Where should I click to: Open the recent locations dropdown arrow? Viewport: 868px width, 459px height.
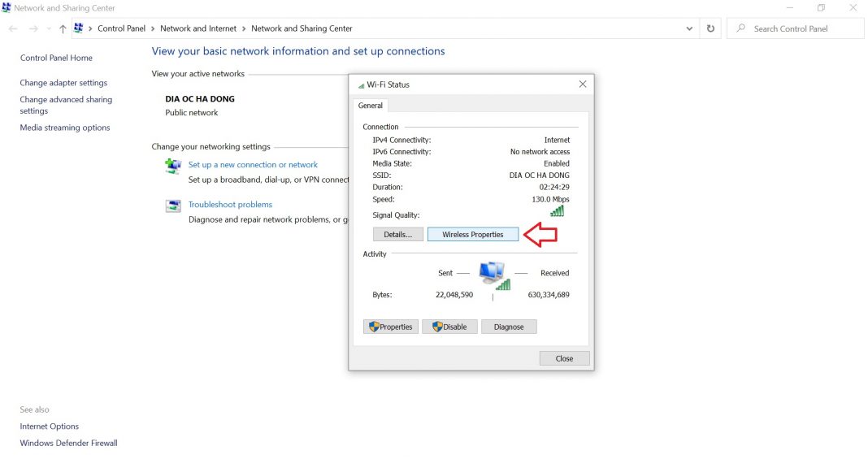point(48,29)
